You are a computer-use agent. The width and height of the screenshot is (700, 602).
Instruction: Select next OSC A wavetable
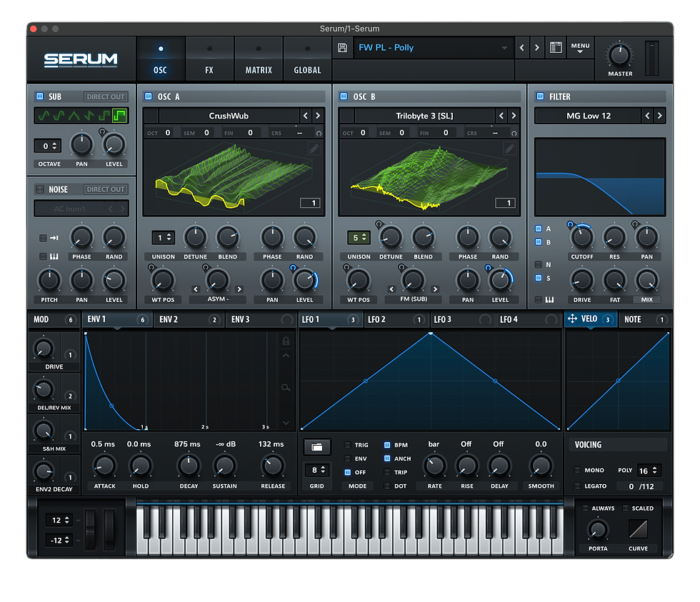click(x=318, y=116)
